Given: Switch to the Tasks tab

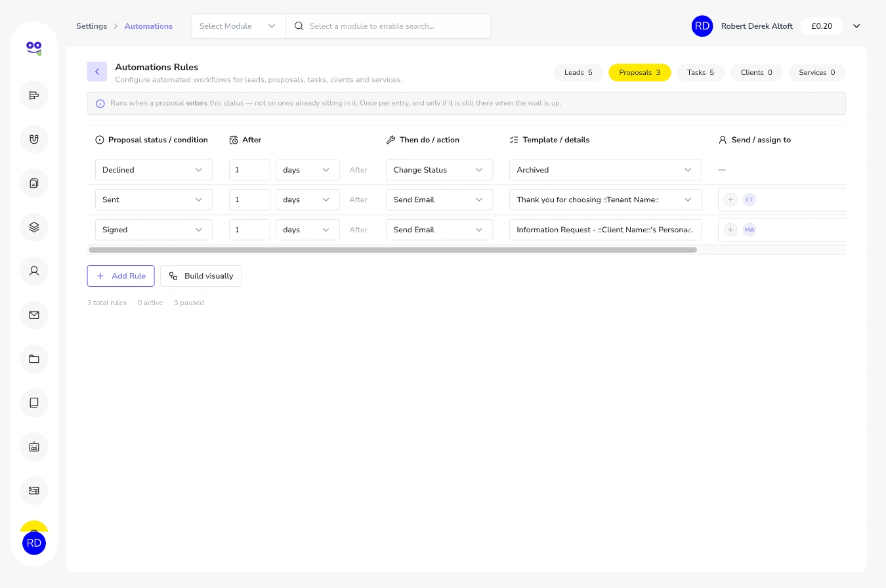Looking at the screenshot, I should pos(700,72).
